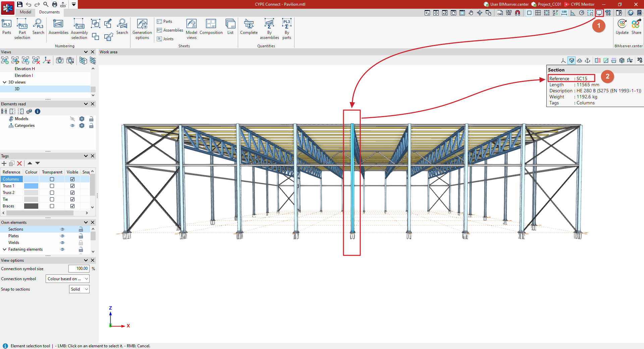
Task: Toggle Visible checkbox for Truss 2
Action: [72, 193]
